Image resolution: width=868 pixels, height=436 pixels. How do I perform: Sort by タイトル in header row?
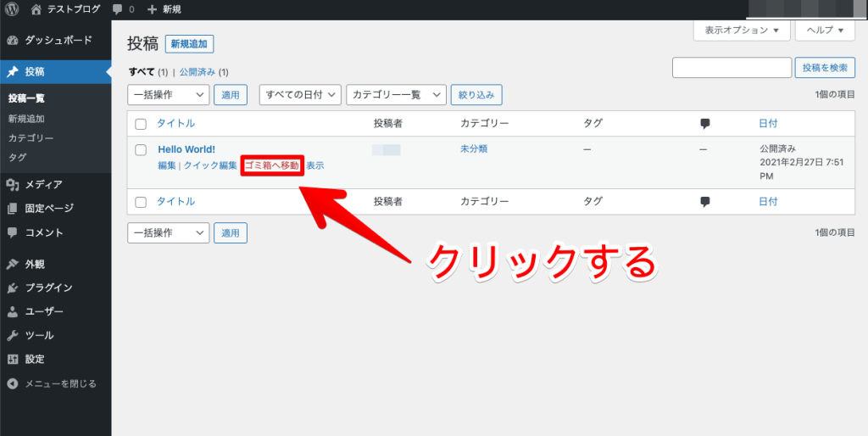(x=176, y=124)
